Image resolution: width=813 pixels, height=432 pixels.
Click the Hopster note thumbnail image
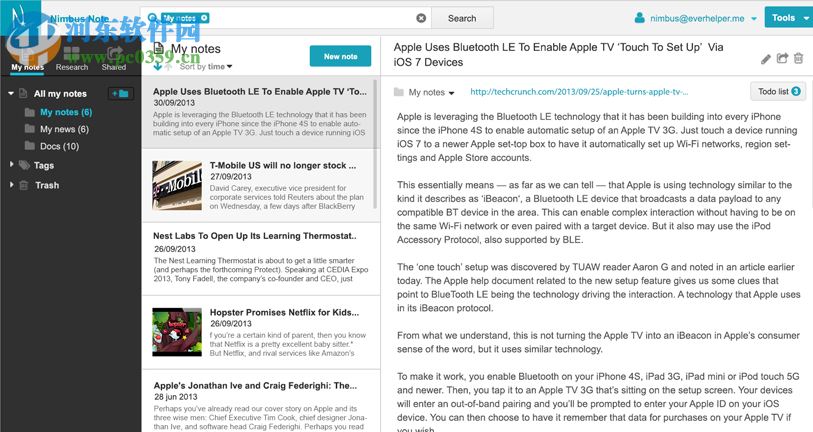177,332
